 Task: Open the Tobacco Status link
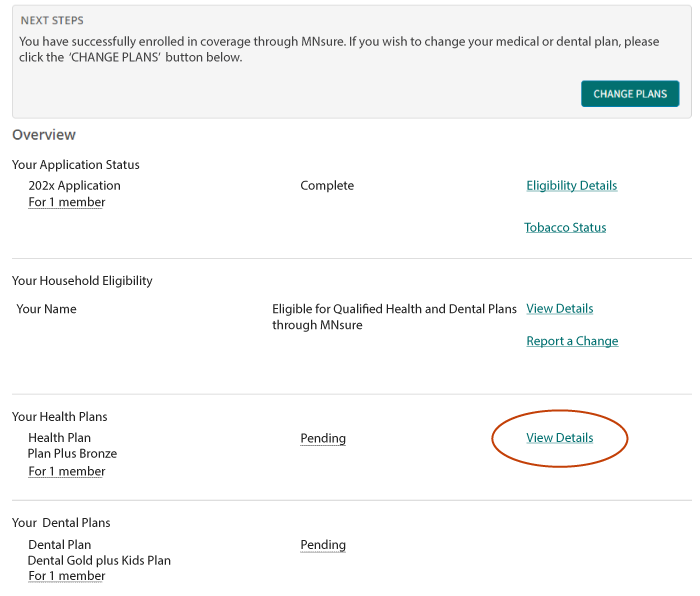pos(565,228)
